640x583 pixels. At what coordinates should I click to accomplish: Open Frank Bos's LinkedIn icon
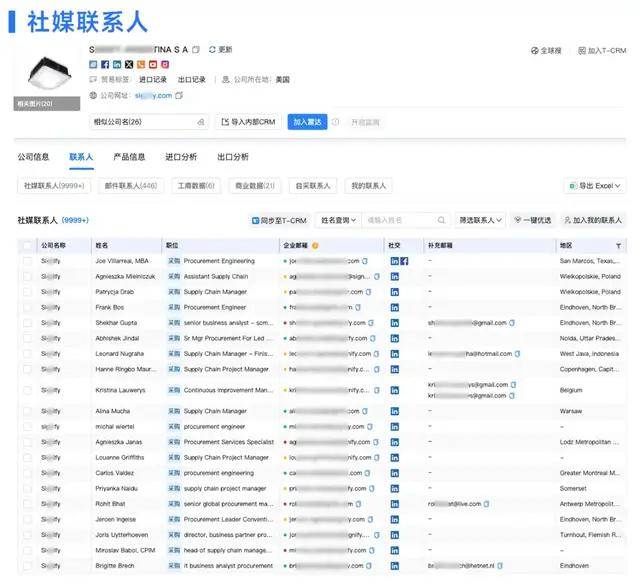(395, 307)
